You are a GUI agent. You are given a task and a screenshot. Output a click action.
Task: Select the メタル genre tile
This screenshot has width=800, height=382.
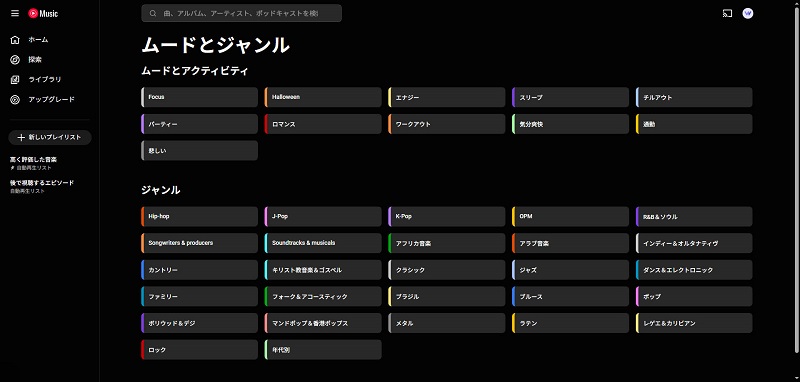447,323
